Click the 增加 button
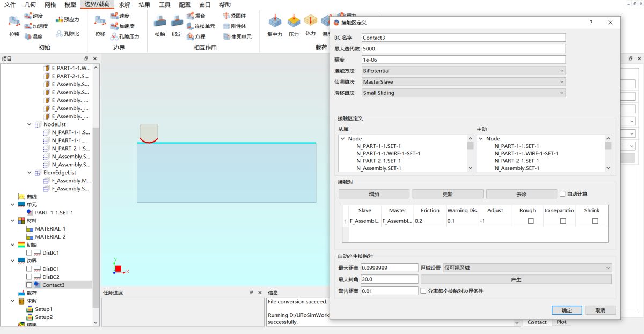Screen dimensions: 644x334 click(x=374, y=194)
